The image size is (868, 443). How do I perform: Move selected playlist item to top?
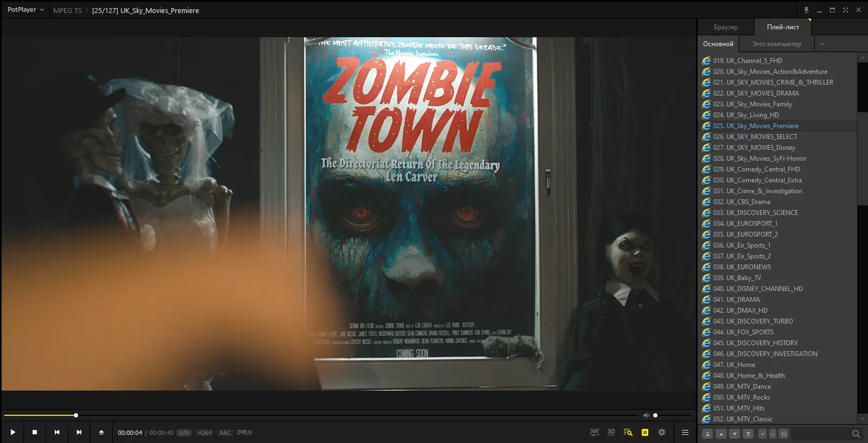coord(707,434)
